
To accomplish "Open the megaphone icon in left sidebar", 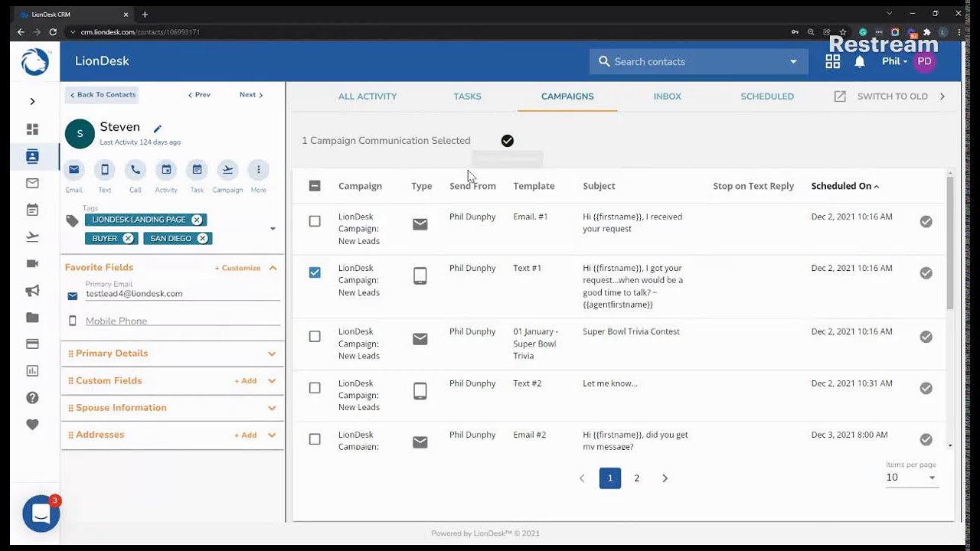I will pos(32,291).
